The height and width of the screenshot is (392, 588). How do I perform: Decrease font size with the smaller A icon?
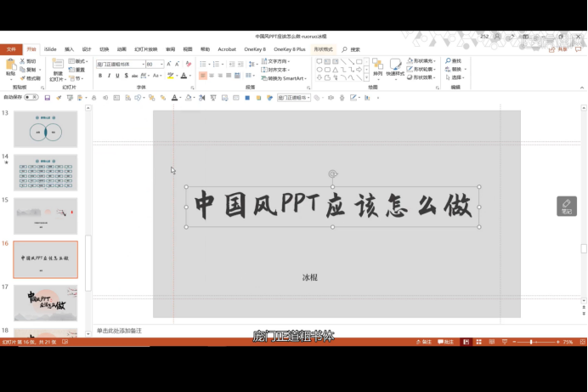click(x=178, y=64)
